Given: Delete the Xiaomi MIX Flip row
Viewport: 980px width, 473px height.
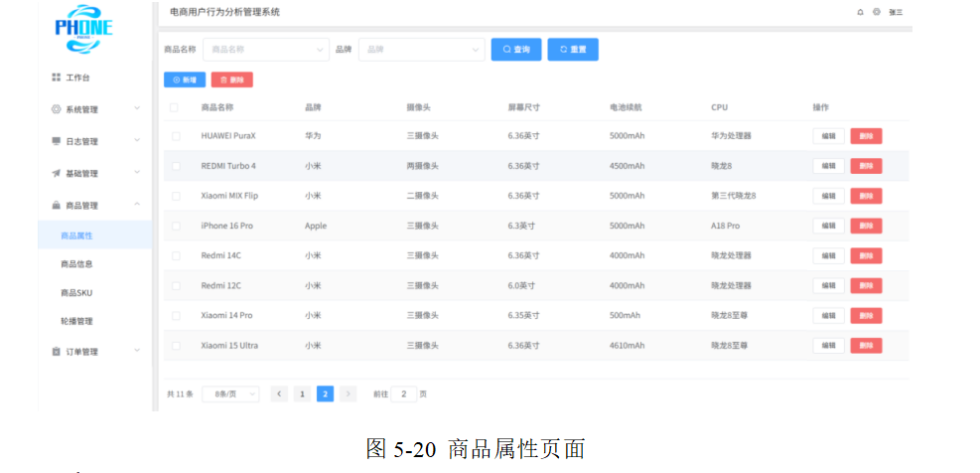Looking at the screenshot, I should 866,196.
